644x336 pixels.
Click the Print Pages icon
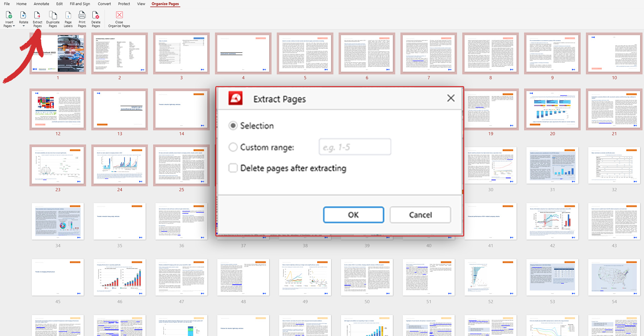(x=82, y=15)
